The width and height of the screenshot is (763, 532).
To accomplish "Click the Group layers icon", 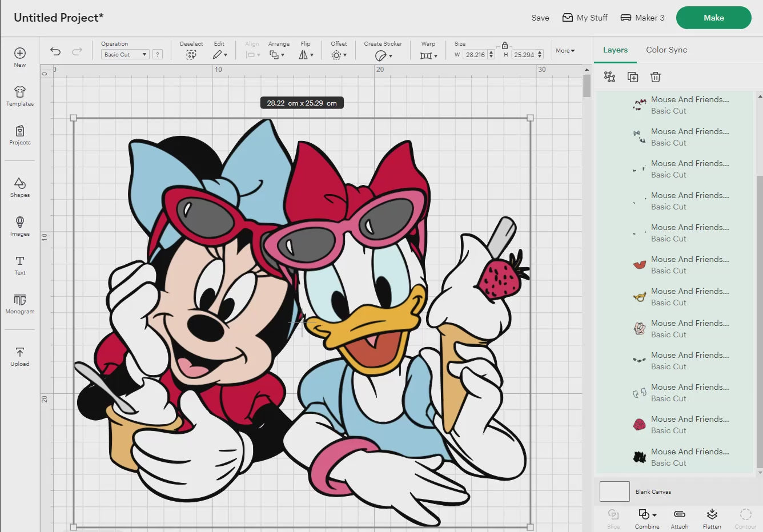I will point(609,76).
